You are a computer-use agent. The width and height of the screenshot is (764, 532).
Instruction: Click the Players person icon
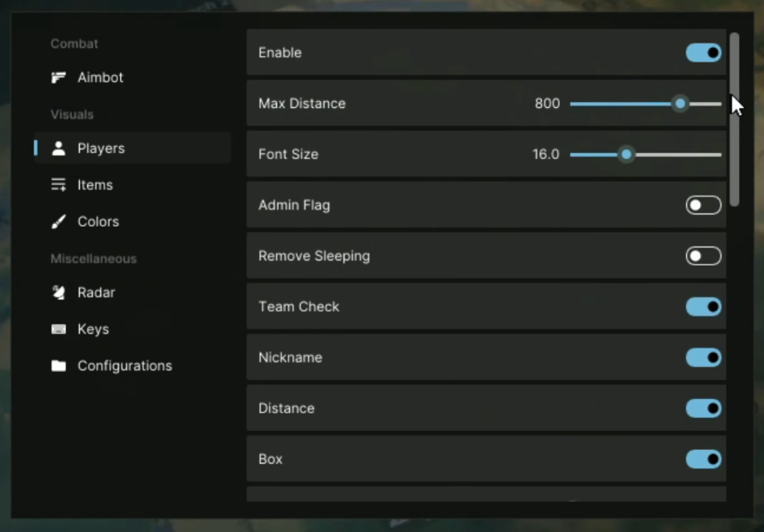pos(59,149)
